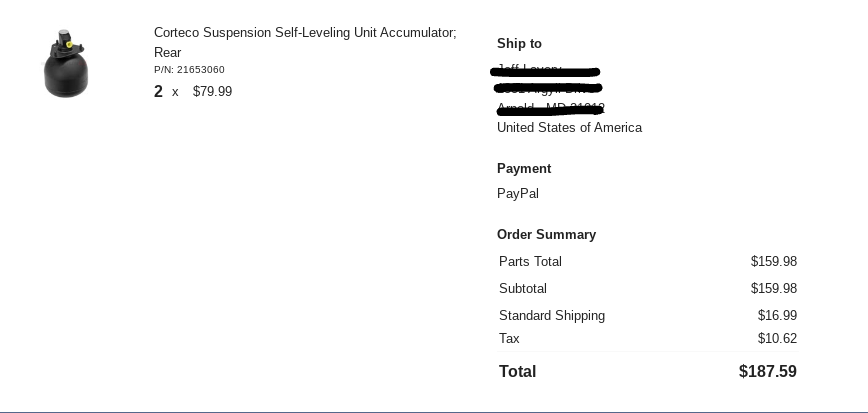Viewport: 868px width, 413px height.
Task: Click the Subtotal label
Action: (523, 289)
